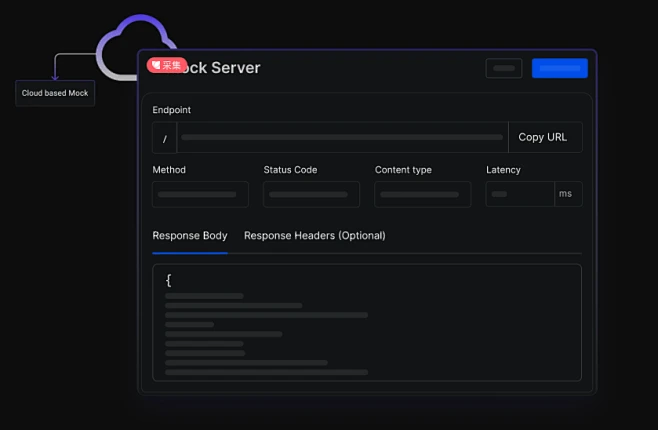The width and height of the screenshot is (658, 430).
Task: Switch to the Response Body tab
Action: 190,236
